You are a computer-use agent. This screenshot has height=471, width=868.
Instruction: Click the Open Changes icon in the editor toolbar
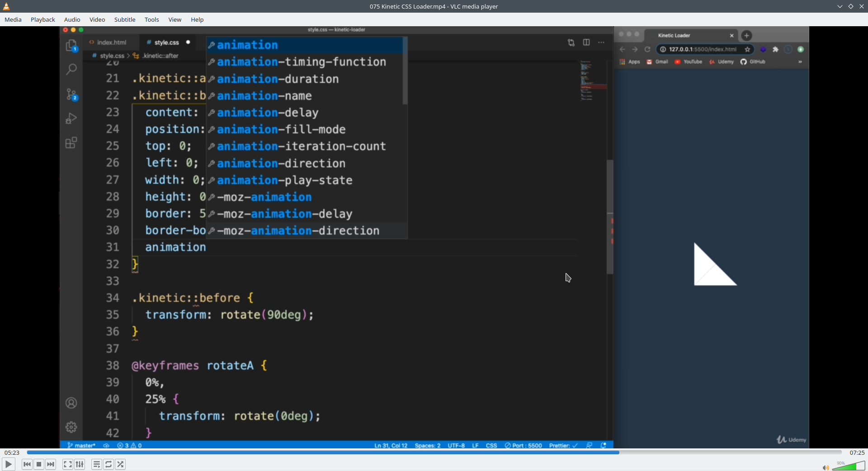(571, 42)
